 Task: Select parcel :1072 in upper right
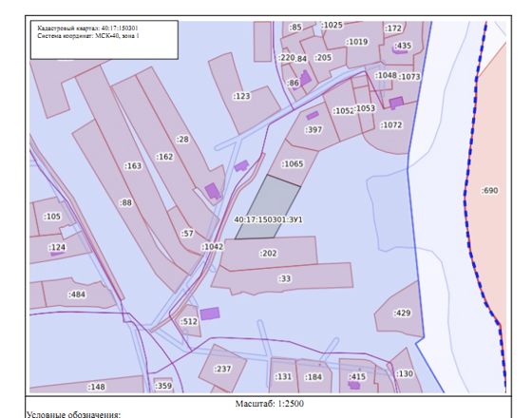click(391, 125)
